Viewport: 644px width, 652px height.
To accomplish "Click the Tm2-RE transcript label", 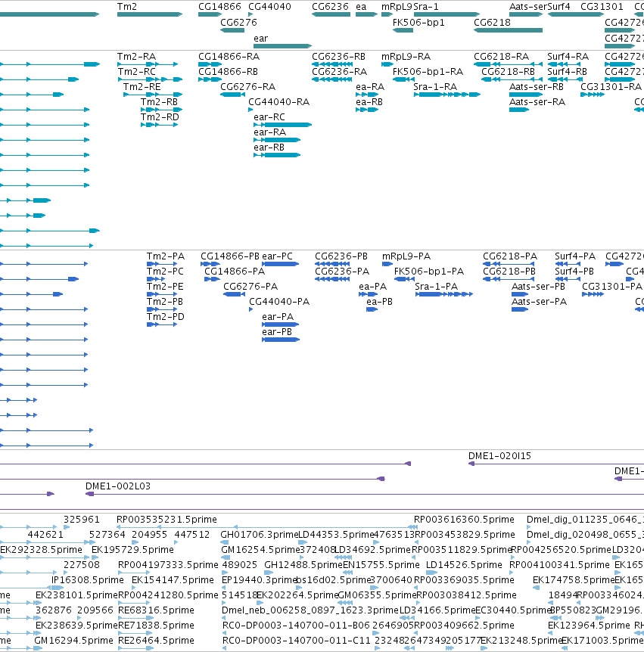I will [142, 87].
